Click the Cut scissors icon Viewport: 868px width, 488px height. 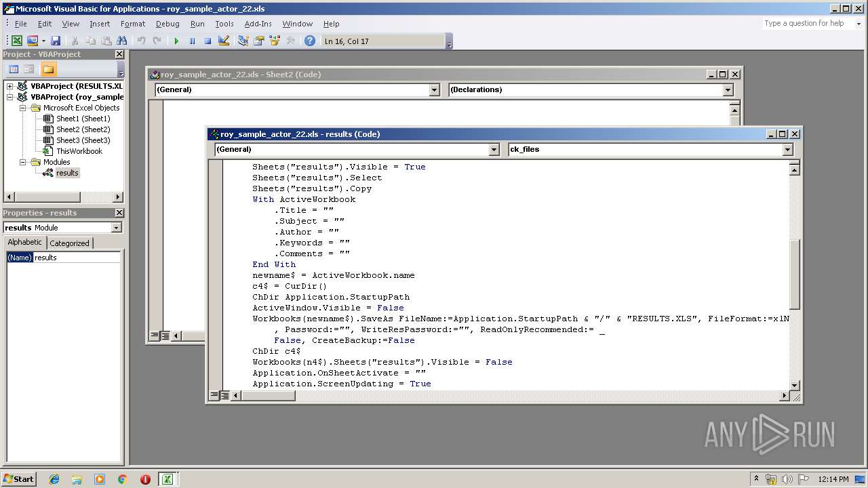tap(75, 41)
